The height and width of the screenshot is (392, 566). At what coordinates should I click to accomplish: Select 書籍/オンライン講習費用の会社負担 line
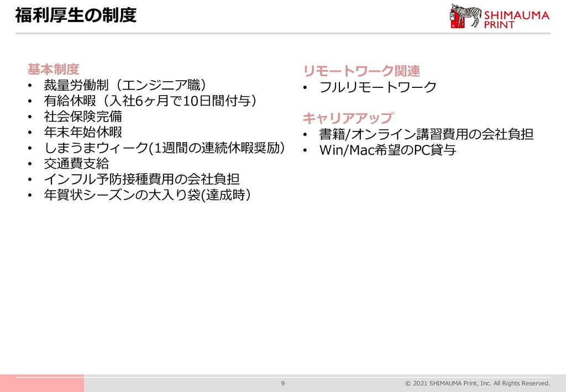(426, 134)
